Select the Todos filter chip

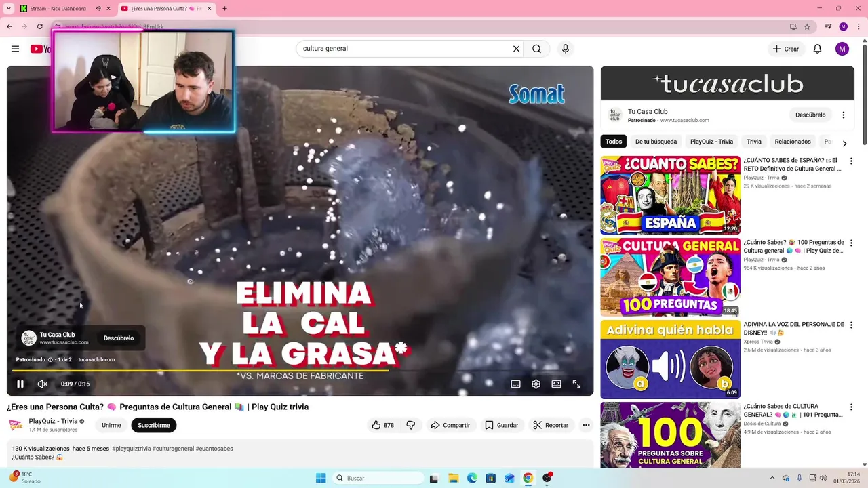coord(614,142)
